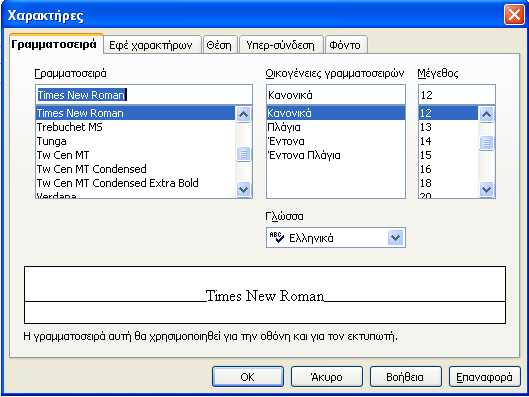Select Times New Roman in font list
The width and height of the screenshot is (529, 397).
point(135,113)
